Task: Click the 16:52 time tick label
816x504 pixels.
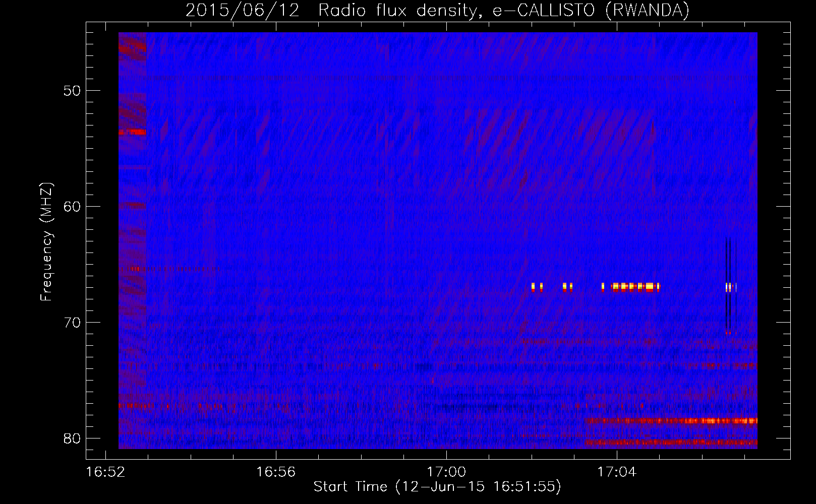Action: coord(105,472)
